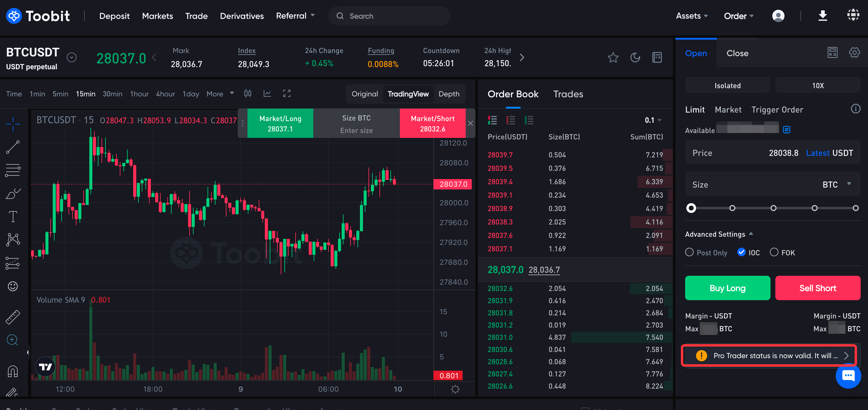Viewport: 868px width, 410px height.
Task: Open the emoji drawing tool
Action: coord(13,286)
